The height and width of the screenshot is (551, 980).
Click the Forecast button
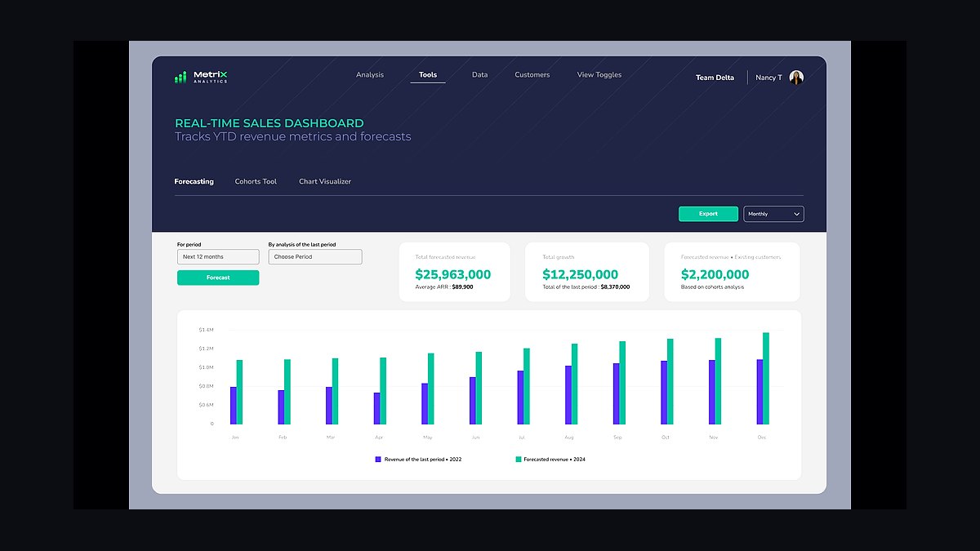[218, 278]
